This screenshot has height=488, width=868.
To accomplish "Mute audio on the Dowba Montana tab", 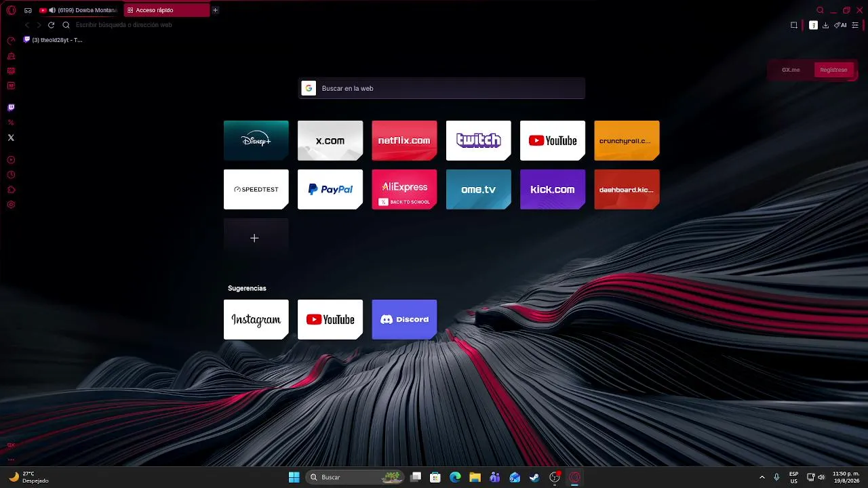I will [52, 10].
